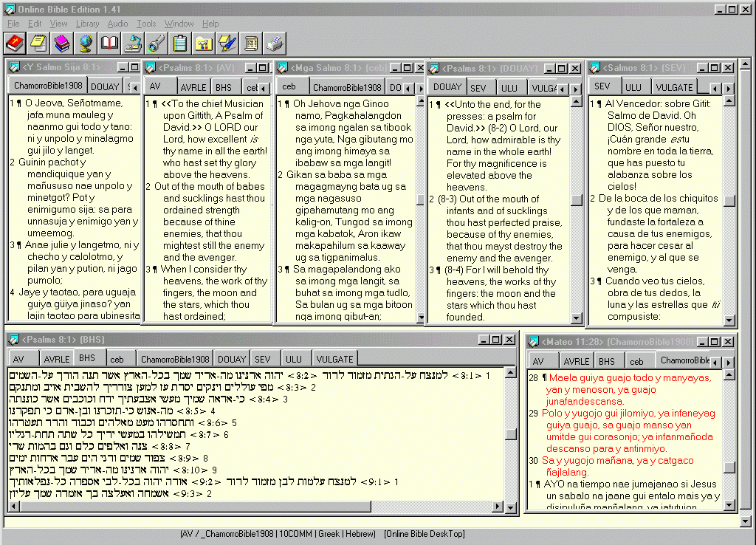This screenshot has height=545, width=756.
Task: Click the yellow folder with tools icon
Action: point(204,44)
